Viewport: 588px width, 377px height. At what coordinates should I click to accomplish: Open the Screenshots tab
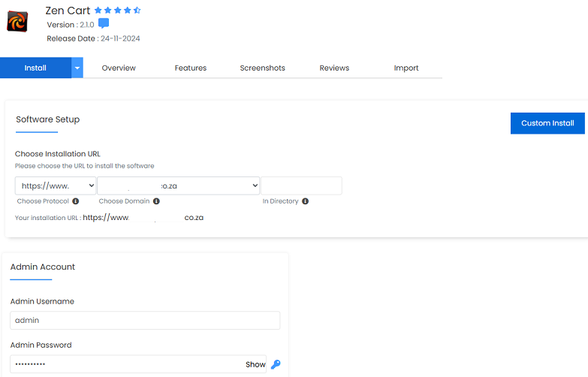(262, 68)
